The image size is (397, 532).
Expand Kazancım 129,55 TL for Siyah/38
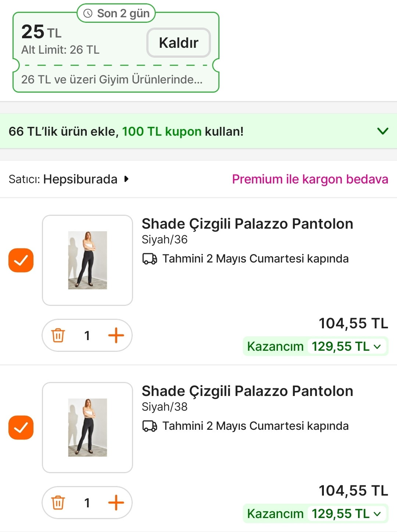[377, 514]
